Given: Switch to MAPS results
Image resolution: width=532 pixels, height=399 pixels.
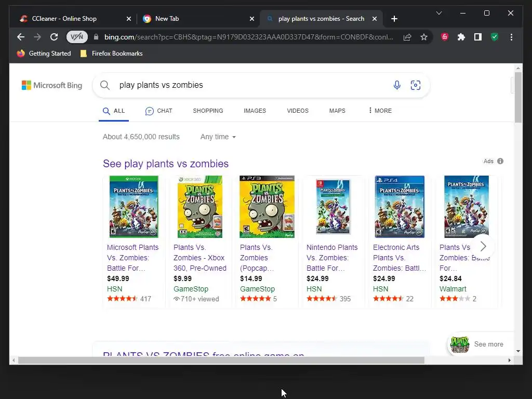Looking at the screenshot, I should coord(337,111).
